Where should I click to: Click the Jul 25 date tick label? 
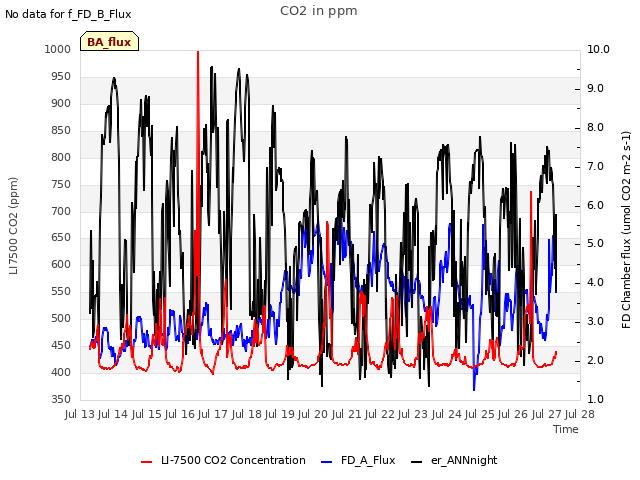480,414
